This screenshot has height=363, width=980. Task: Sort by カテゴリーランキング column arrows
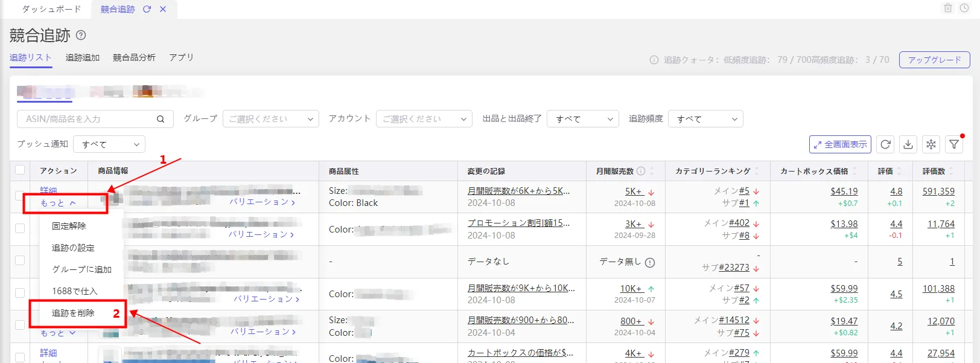point(757,171)
